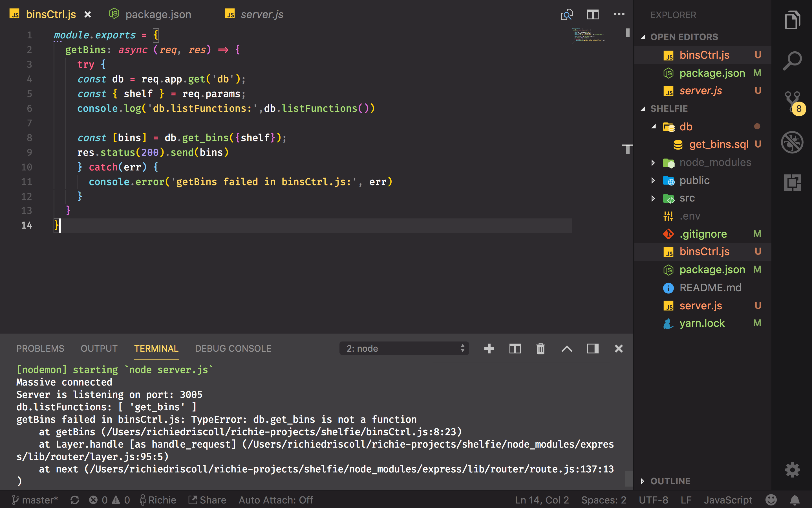
Task: Expand the OUTLINE section
Action: [703, 481]
